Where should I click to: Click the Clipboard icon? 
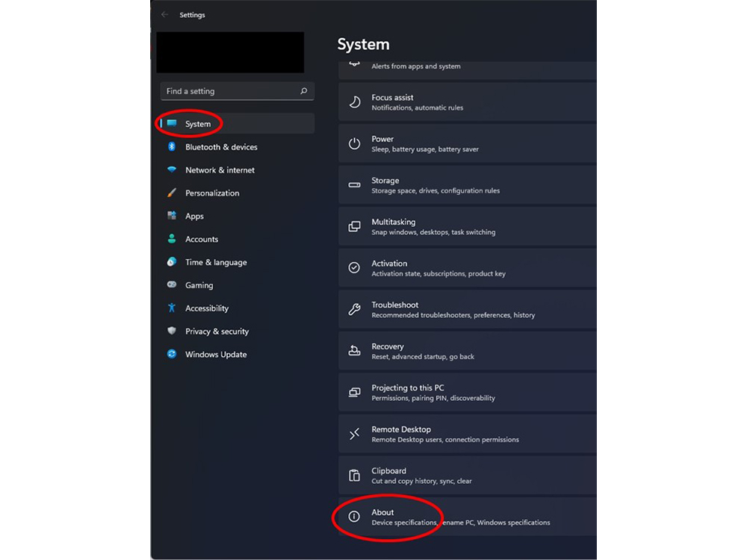pyautogui.click(x=354, y=475)
